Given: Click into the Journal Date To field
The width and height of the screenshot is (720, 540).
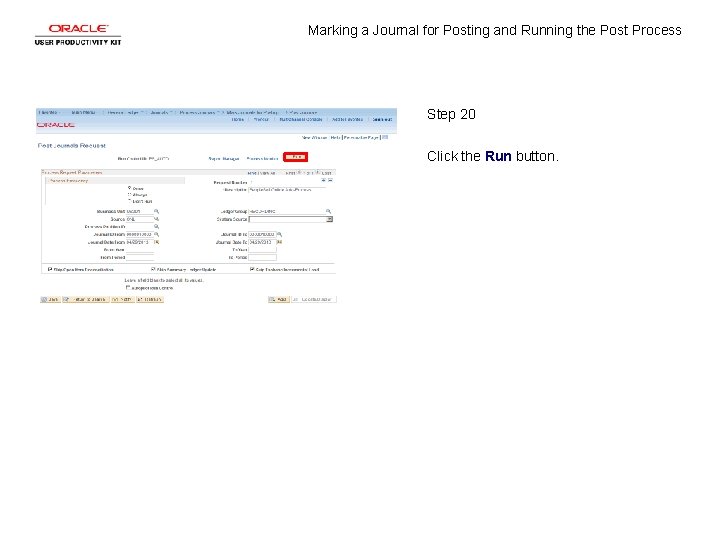Looking at the screenshot, I should pos(262,242).
